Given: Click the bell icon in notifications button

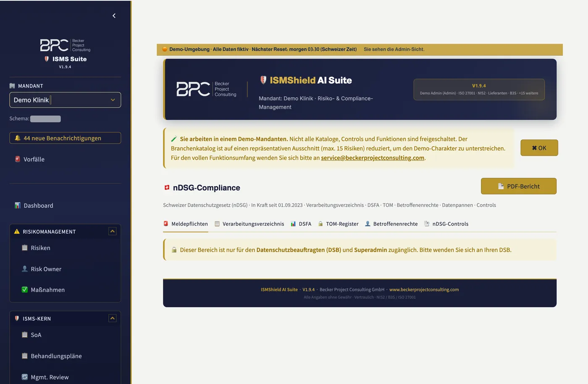Looking at the screenshot, I should coord(18,138).
